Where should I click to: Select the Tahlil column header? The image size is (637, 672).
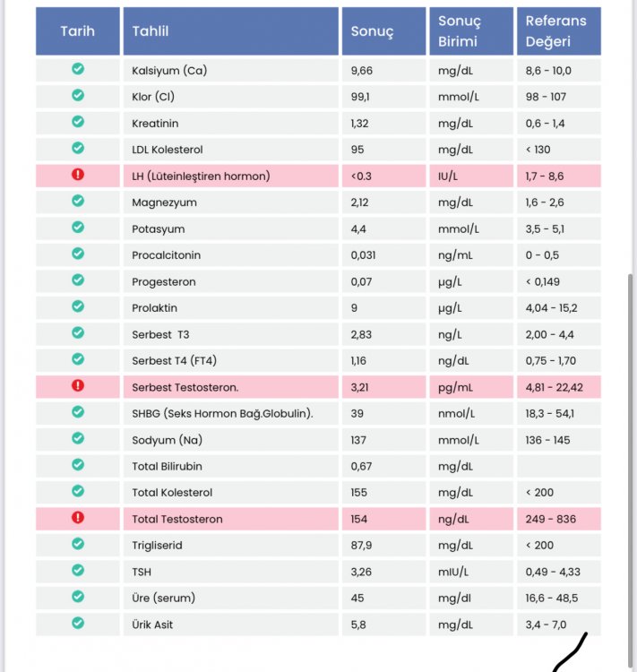coord(230,30)
